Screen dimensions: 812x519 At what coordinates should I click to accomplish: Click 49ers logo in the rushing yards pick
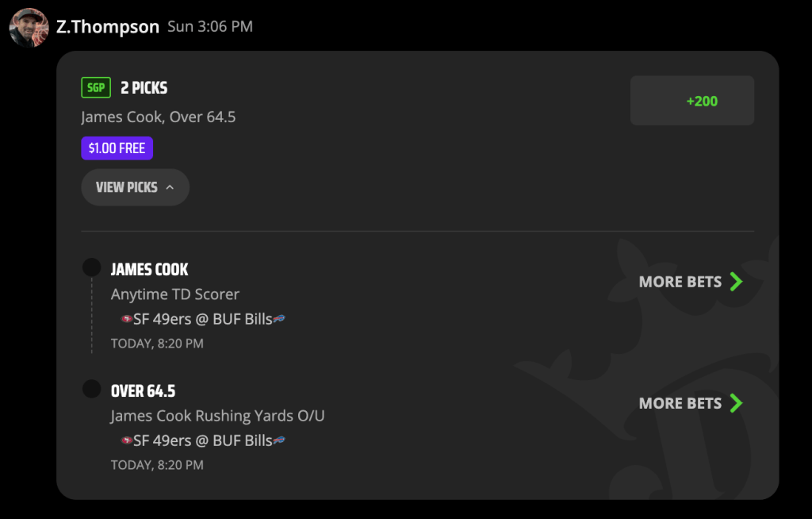pos(126,440)
